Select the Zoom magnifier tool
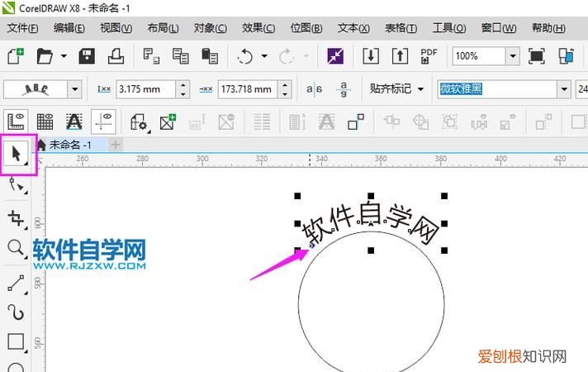 [x=17, y=249]
